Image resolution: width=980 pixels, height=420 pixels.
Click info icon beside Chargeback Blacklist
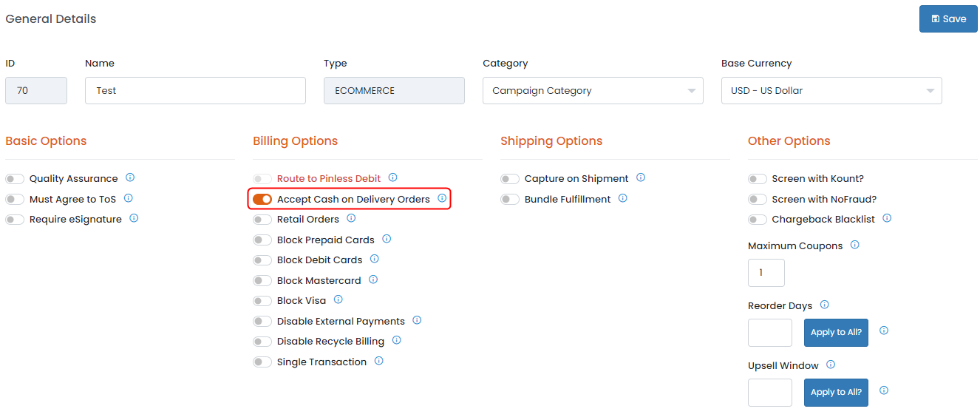[x=887, y=219]
